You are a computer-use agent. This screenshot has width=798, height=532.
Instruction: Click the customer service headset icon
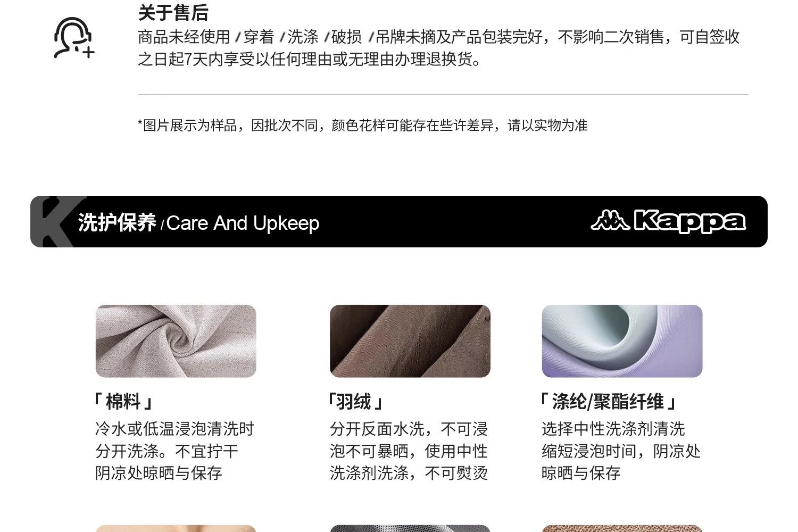[x=74, y=38]
